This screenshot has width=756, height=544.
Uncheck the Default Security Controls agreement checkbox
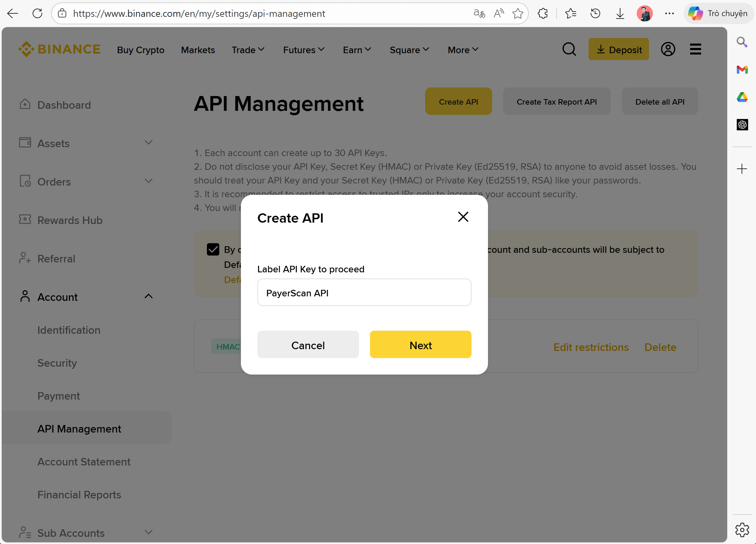coord(213,249)
